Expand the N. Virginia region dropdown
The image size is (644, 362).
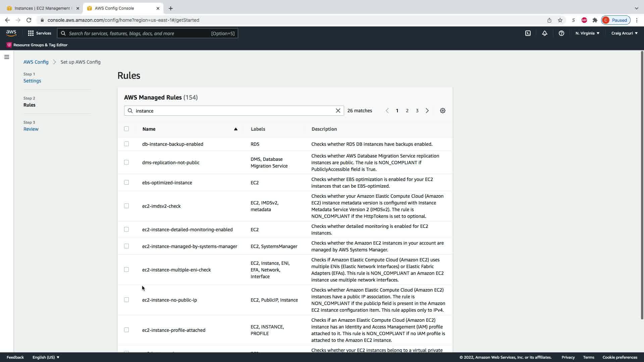click(x=587, y=33)
